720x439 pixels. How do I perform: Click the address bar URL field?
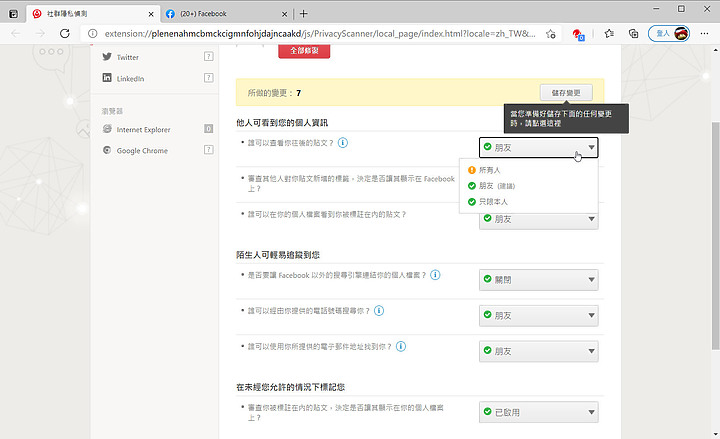[320, 34]
